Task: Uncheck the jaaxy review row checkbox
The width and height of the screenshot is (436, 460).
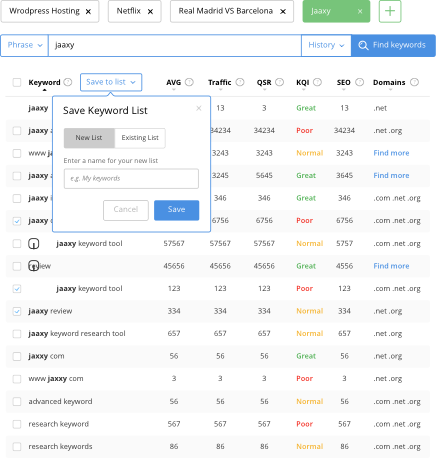Action: tap(17, 311)
